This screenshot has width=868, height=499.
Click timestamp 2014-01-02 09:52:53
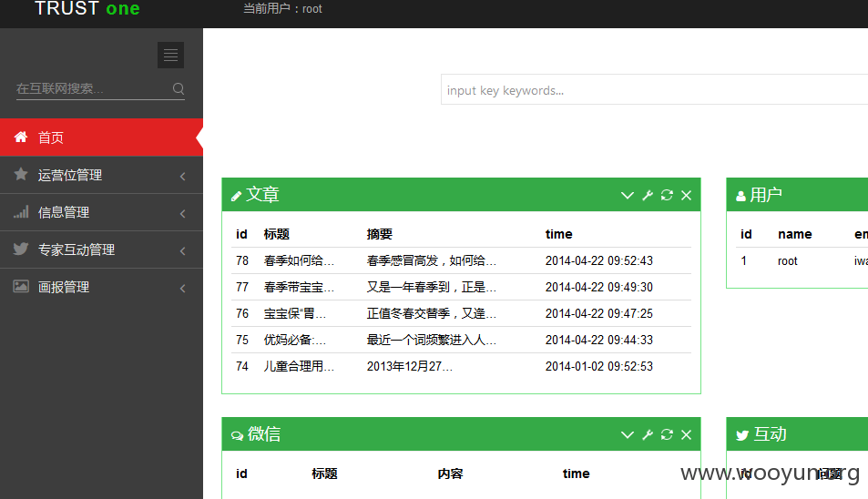click(599, 366)
